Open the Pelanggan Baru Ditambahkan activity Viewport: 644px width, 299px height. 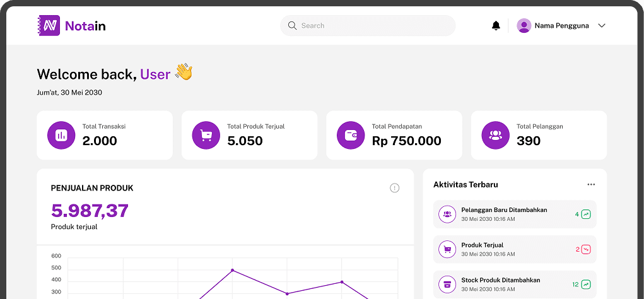505,214
